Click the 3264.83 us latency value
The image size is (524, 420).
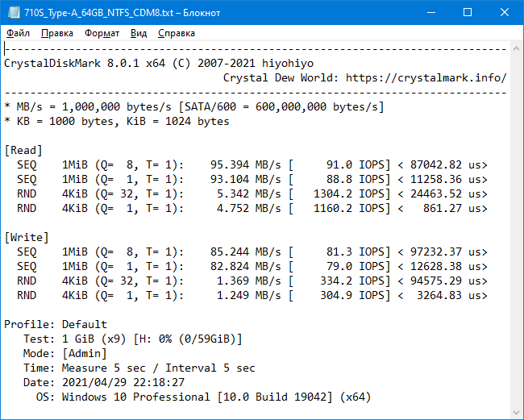point(449,295)
